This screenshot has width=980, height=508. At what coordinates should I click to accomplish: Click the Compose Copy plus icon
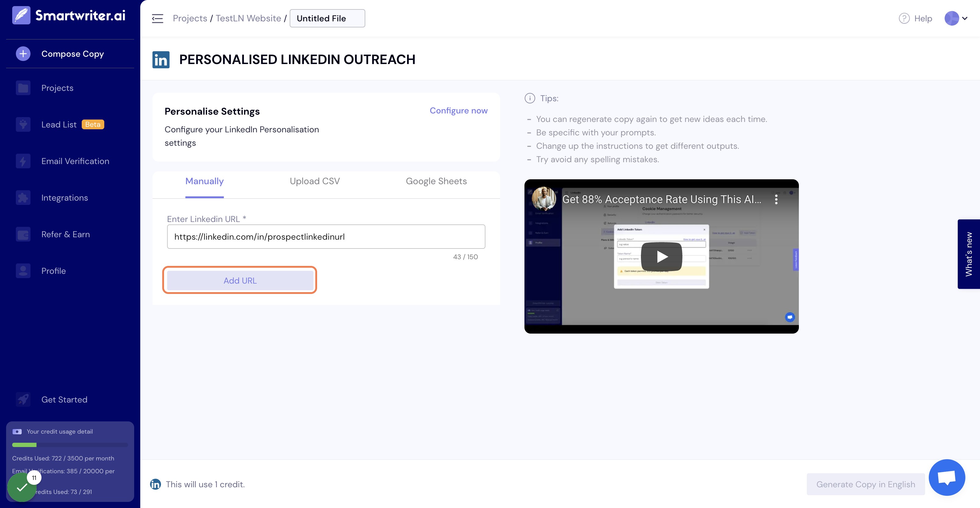pos(23,54)
